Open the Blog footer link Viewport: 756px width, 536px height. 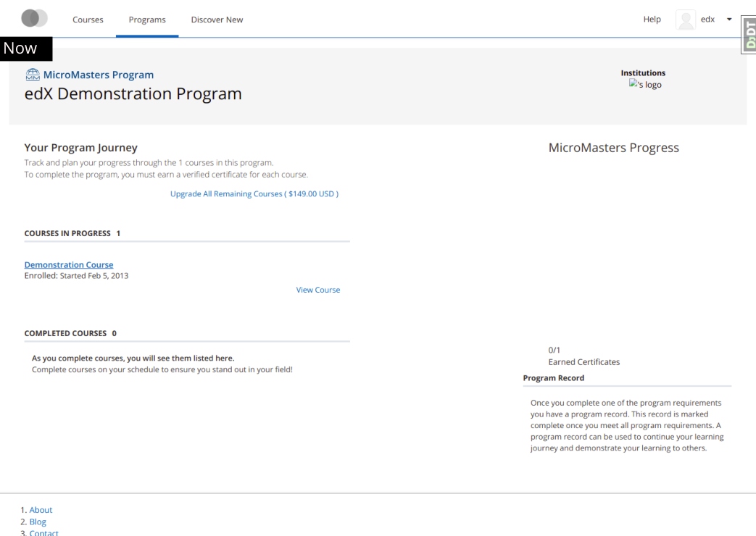(x=38, y=522)
